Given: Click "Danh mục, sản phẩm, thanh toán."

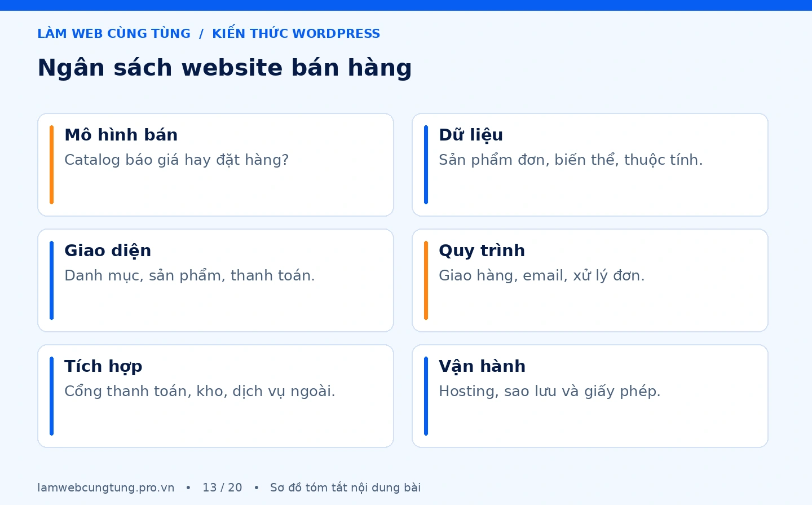Looking at the screenshot, I should click(189, 276).
